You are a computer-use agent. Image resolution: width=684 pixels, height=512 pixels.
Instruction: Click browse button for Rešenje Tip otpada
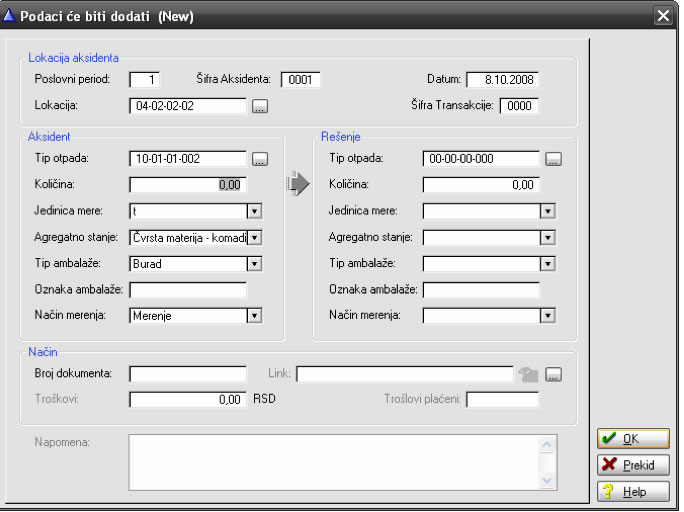pos(553,158)
